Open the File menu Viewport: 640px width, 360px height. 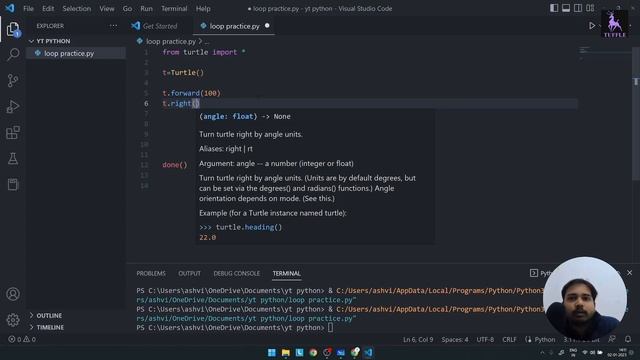click(28, 9)
